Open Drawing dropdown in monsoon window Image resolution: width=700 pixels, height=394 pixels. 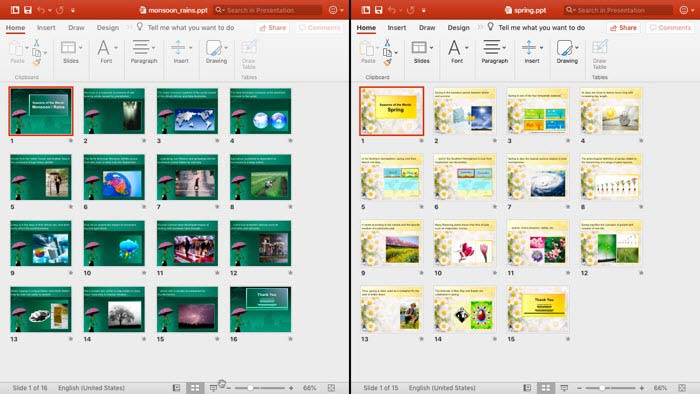[226, 47]
